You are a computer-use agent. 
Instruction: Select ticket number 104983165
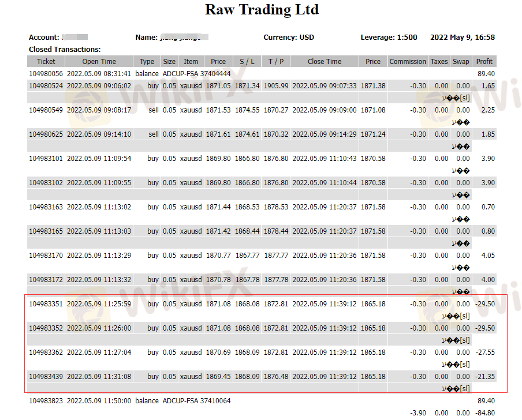click(x=46, y=231)
